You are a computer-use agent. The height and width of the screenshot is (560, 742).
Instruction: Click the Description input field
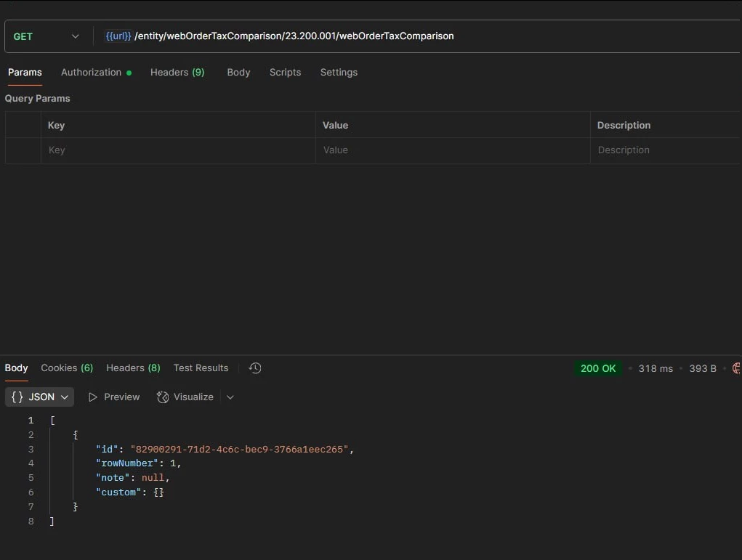tap(654, 150)
